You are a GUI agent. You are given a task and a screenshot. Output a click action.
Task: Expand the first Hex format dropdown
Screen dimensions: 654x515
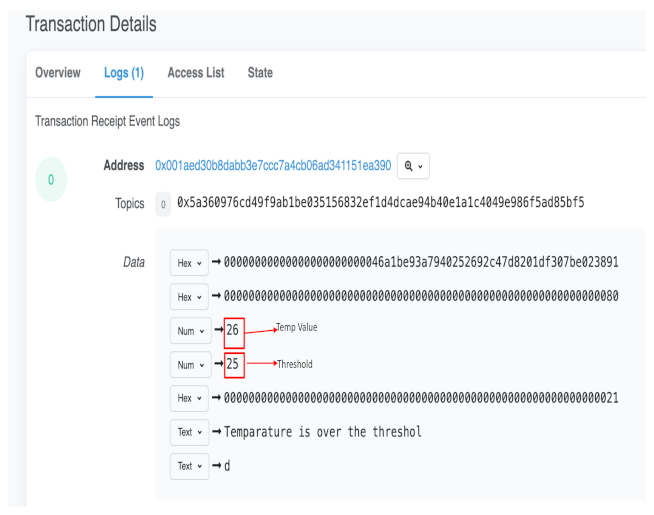189,263
